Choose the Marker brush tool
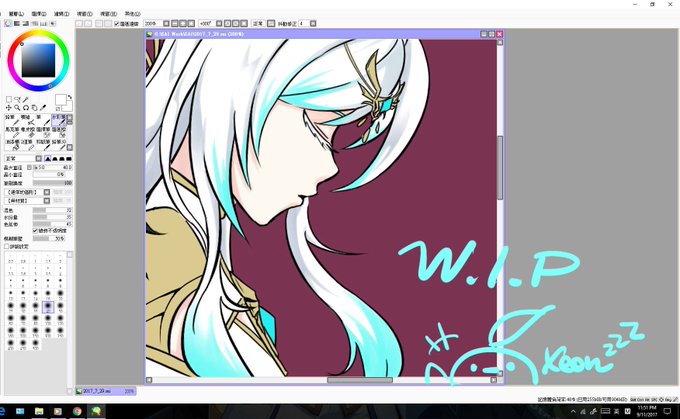This screenshot has width=680, height=419. point(12,132)
